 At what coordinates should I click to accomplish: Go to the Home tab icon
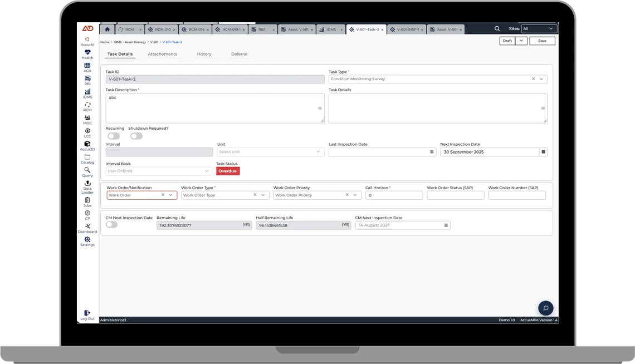(x=107, y=29)
